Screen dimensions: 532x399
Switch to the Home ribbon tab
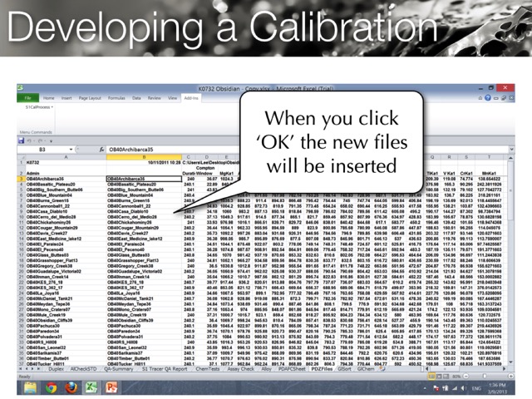pyautogui.click(x=48, y=98)
